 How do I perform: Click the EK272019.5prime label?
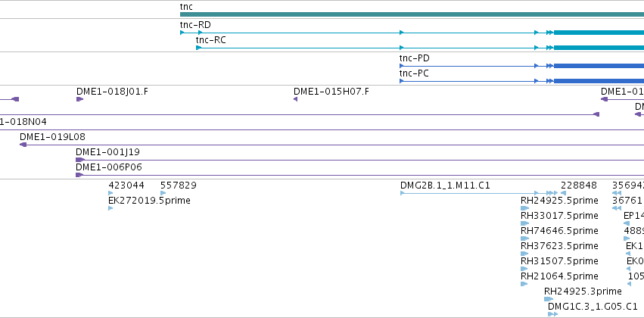click(x=149, y=201)
